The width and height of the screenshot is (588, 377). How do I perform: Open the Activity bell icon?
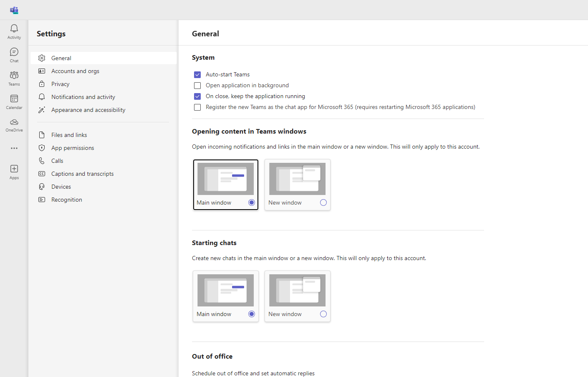pyautogui.click(x=14, y=28)
